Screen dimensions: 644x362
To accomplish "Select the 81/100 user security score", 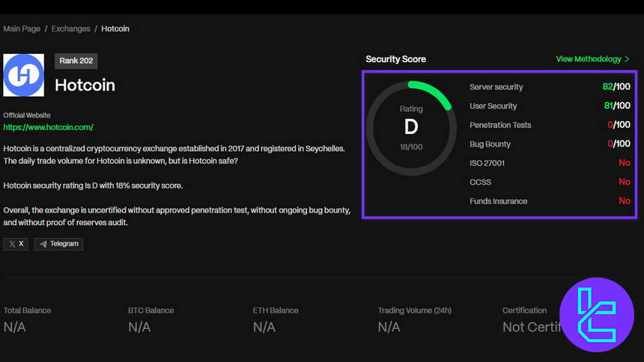I will click(617, 105).
